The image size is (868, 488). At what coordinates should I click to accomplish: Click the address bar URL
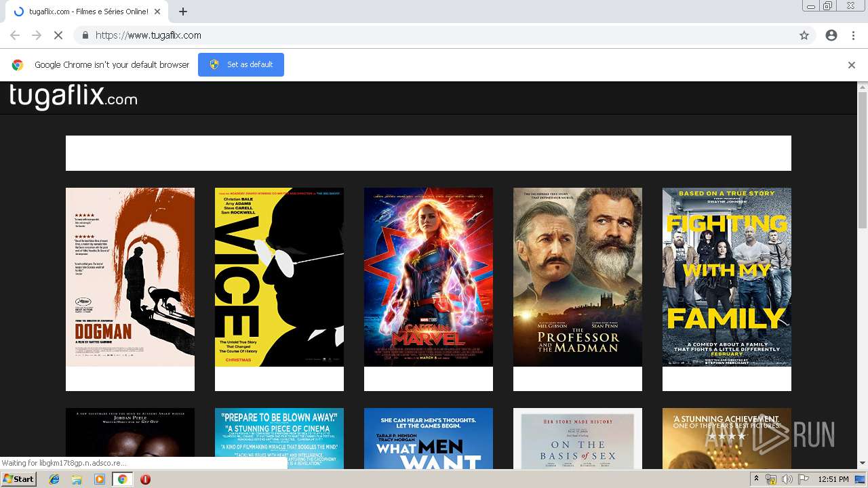click(x=149, y=35)
